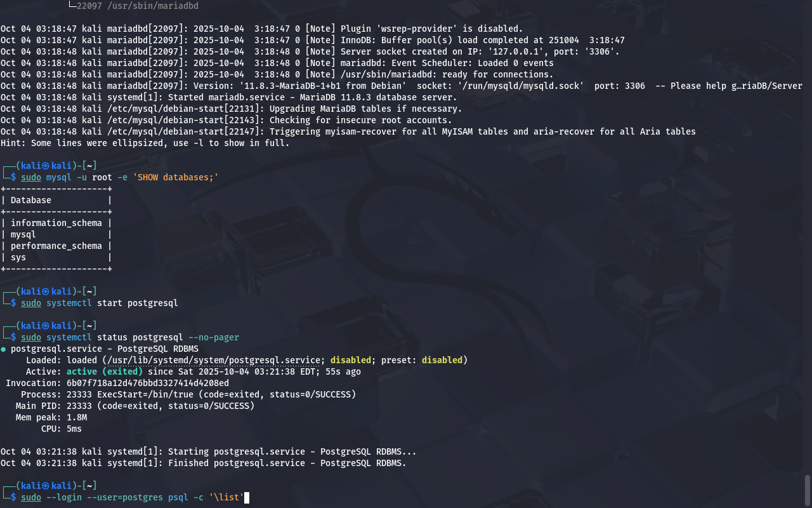Viewport: 812px width, 508px height.
Task: Click the 'sys' database row
Action: pos(18,257)
